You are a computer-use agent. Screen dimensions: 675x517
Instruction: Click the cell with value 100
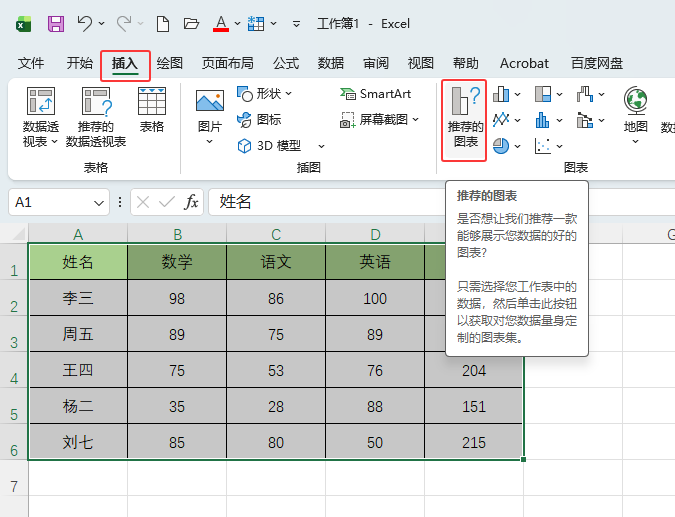pos(375,298)
